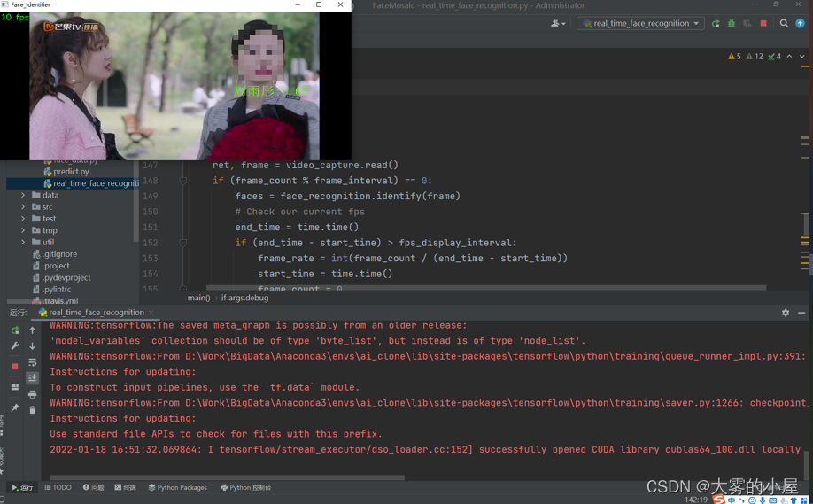
Task: Jump to next highlighted error arrow
Action: point(801,56)
